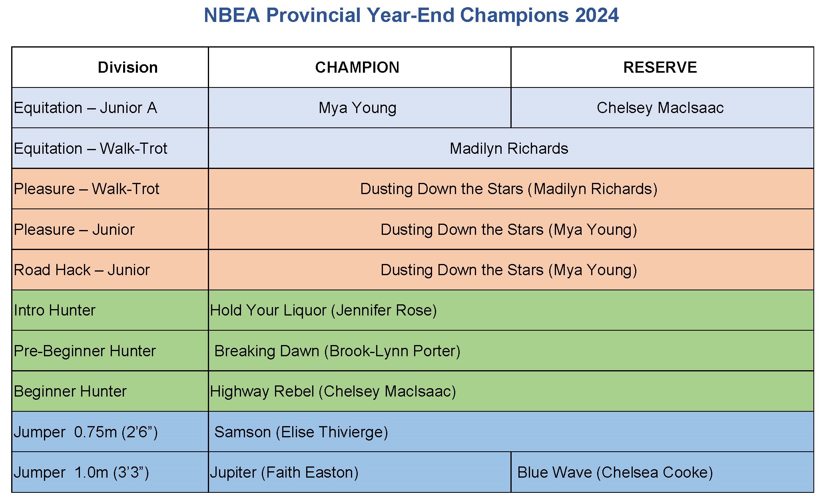This screenshot has height=504, width=823.
Task: Click the CHAMPION column header
Action: click(x=357, y=67)
